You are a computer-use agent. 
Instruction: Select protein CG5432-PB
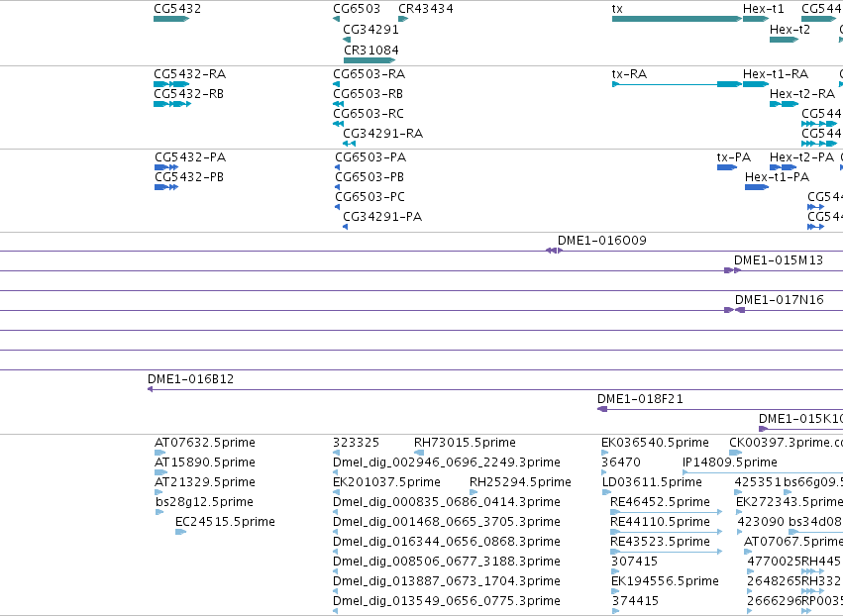coord(166,187)
